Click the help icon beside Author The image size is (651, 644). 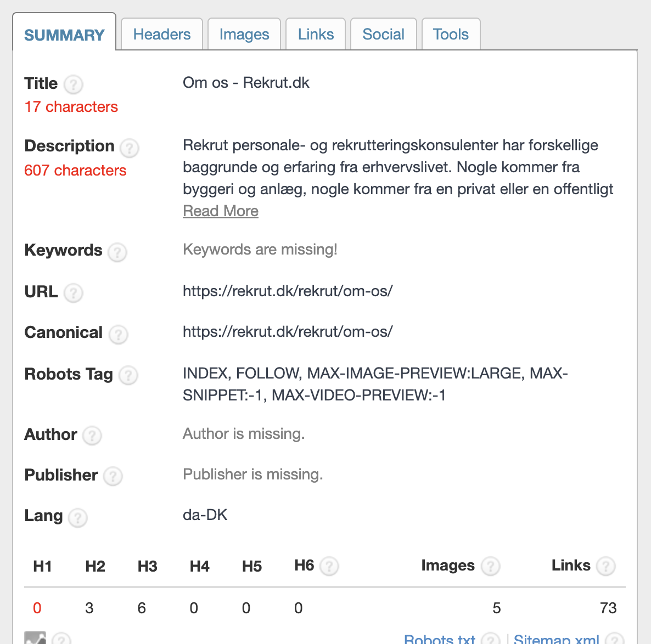[x=92, y=436]
